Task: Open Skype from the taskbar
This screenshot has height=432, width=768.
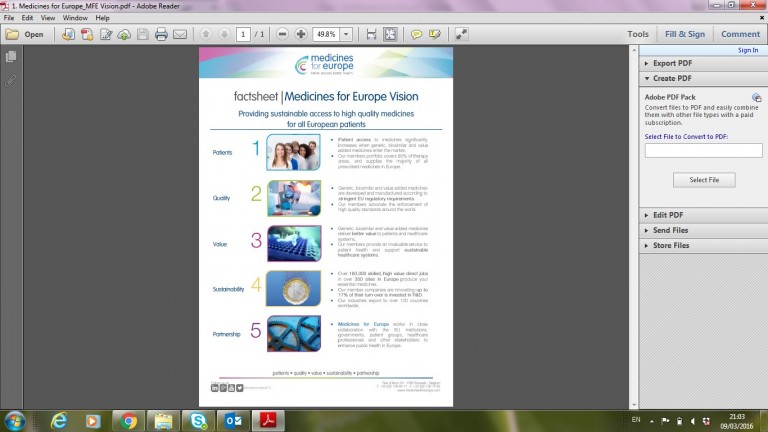Action: pos(198,421)
